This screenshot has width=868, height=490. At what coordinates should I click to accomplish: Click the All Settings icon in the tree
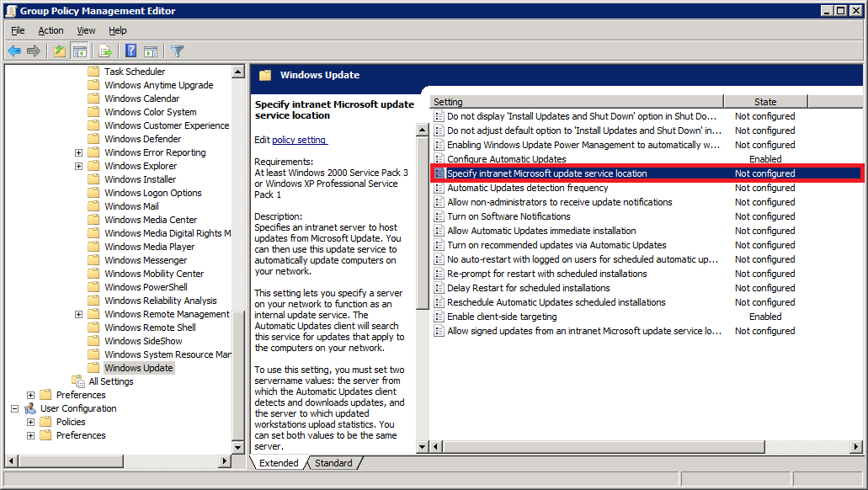[78, 381]
